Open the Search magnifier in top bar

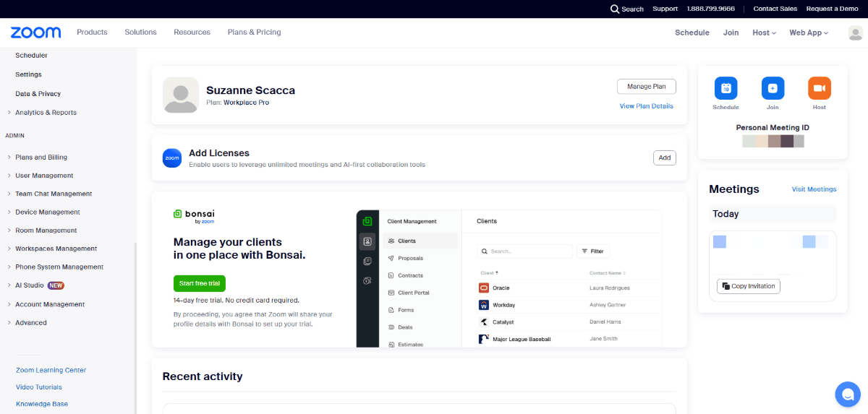click(615, 9)
